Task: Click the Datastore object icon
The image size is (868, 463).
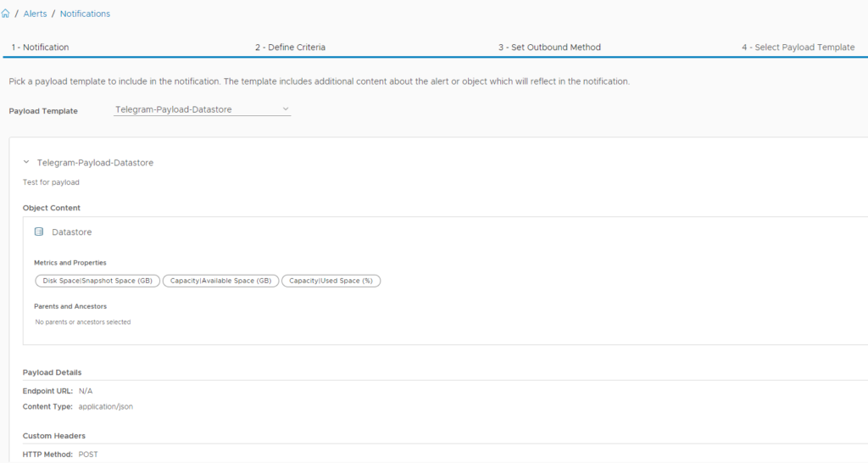Action: coord(39,231)
